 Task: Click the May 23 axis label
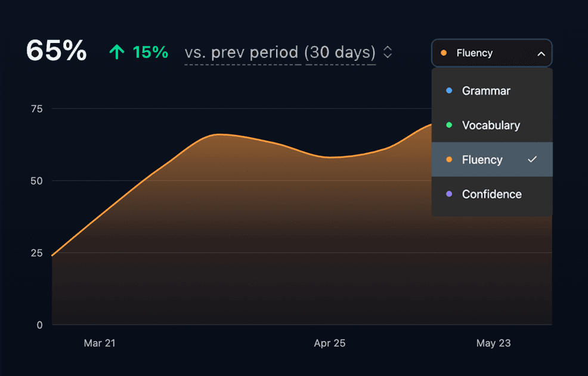click(x=493, y=343)
